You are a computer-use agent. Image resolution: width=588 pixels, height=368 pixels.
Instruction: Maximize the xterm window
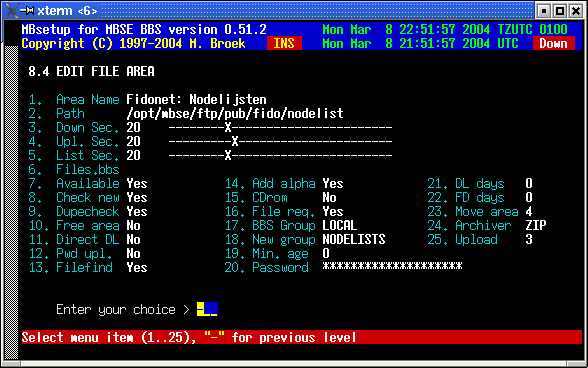(x=560, y=11)
